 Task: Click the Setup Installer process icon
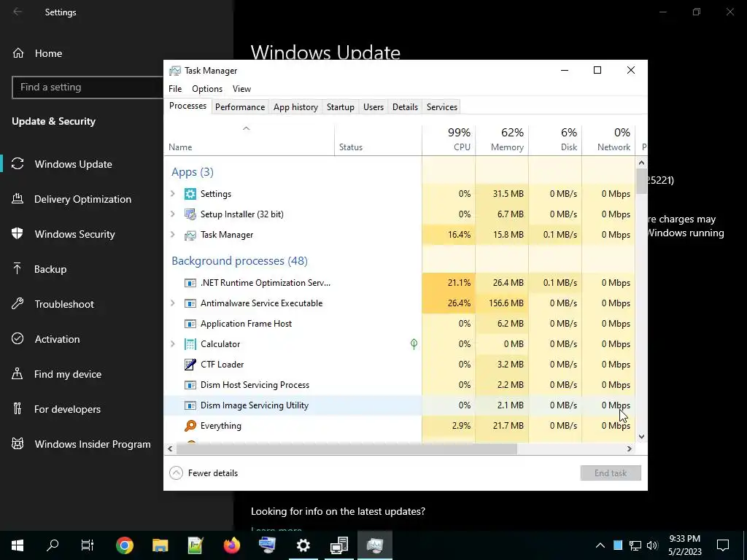[190, 214]
